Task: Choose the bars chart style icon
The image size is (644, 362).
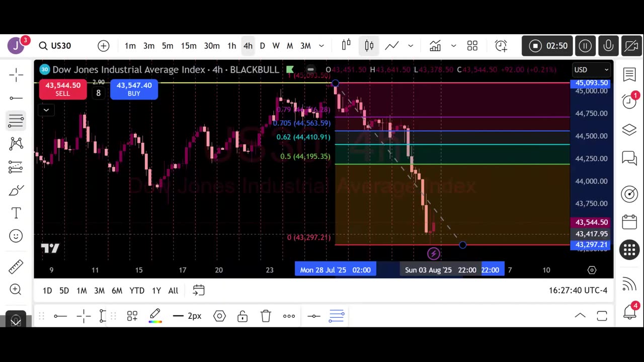Action: 346,46
